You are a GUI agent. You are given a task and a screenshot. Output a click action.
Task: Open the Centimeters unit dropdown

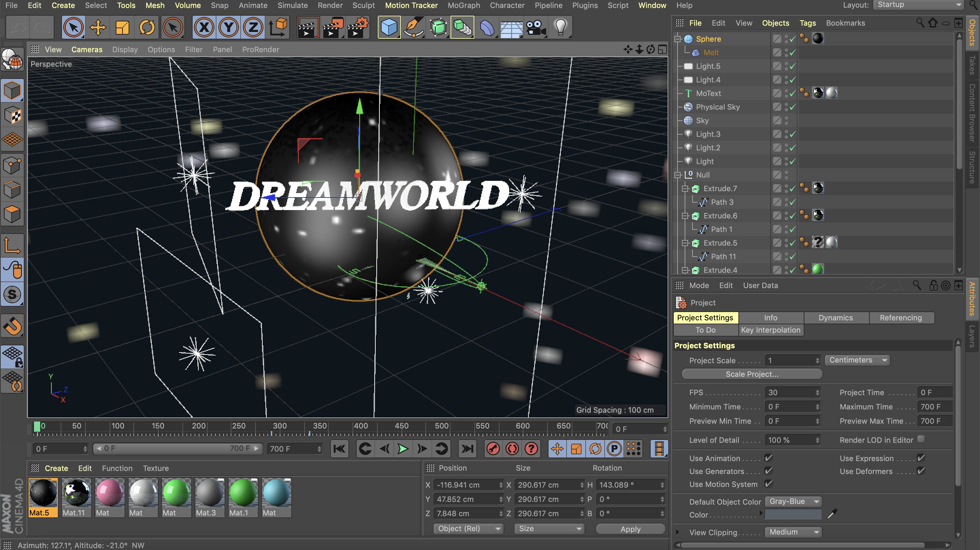(857, 360)
